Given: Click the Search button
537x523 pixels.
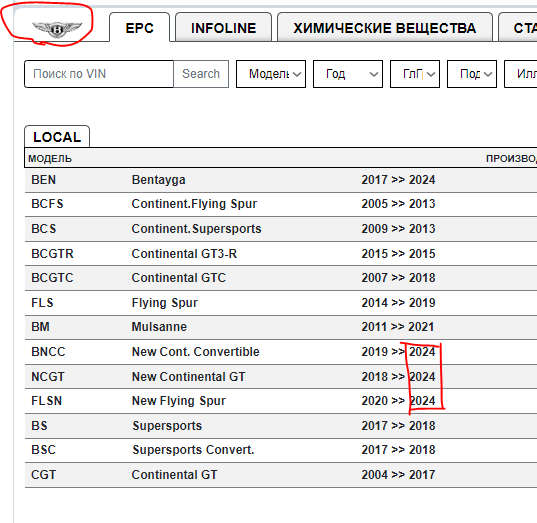Looking at the screenshot, I should [x=201, y=74].
